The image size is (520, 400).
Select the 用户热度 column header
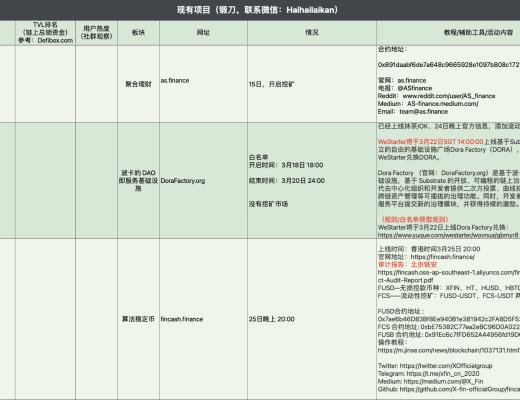coord(97,33)
